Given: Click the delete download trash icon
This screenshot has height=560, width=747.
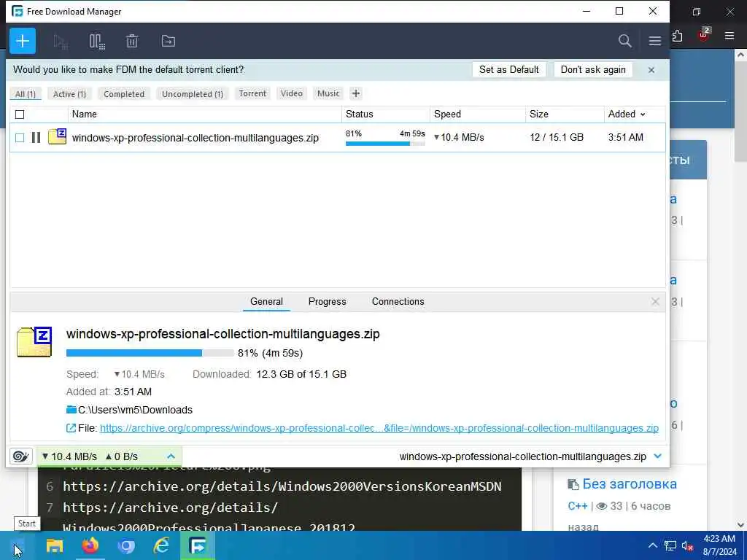Looking at the screenshot, I should point(132,41).
